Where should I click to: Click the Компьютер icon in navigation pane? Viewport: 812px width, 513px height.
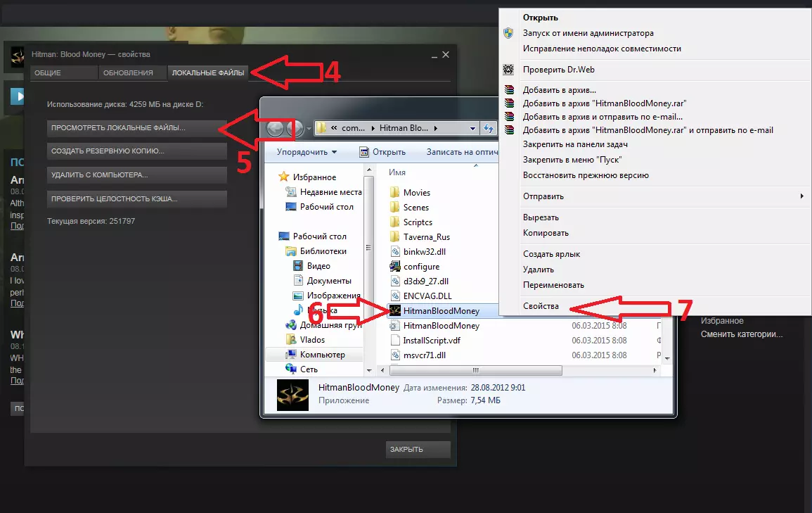pos(290,355)
